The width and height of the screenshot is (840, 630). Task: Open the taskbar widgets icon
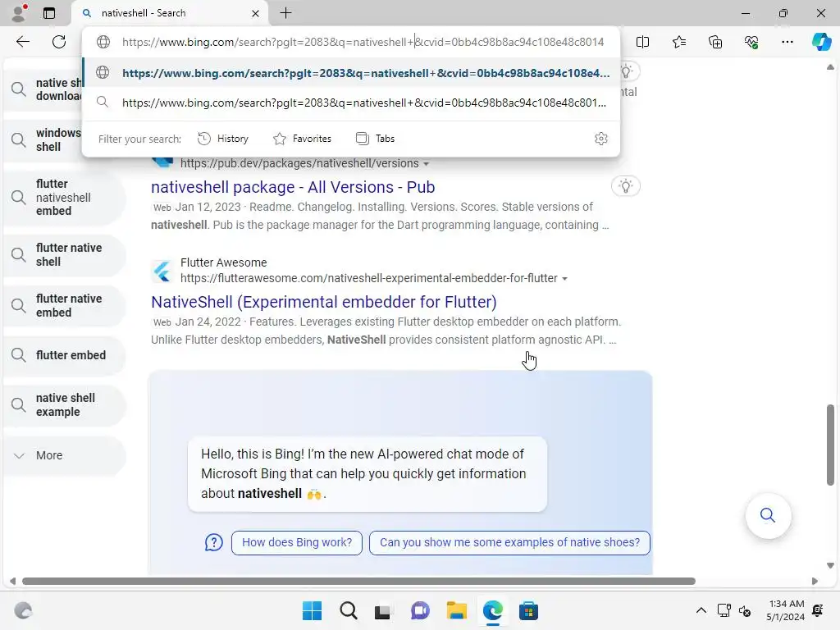click(x=23, y=610)
